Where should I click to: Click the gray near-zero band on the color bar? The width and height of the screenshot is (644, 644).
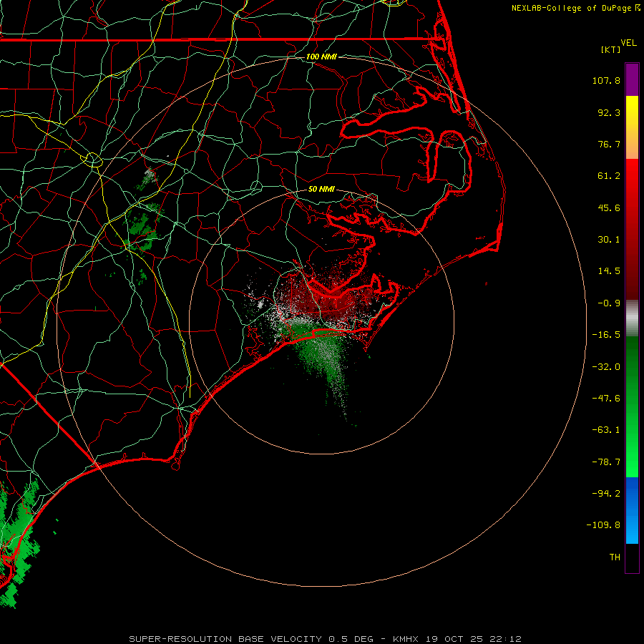(x=632, y=318)
